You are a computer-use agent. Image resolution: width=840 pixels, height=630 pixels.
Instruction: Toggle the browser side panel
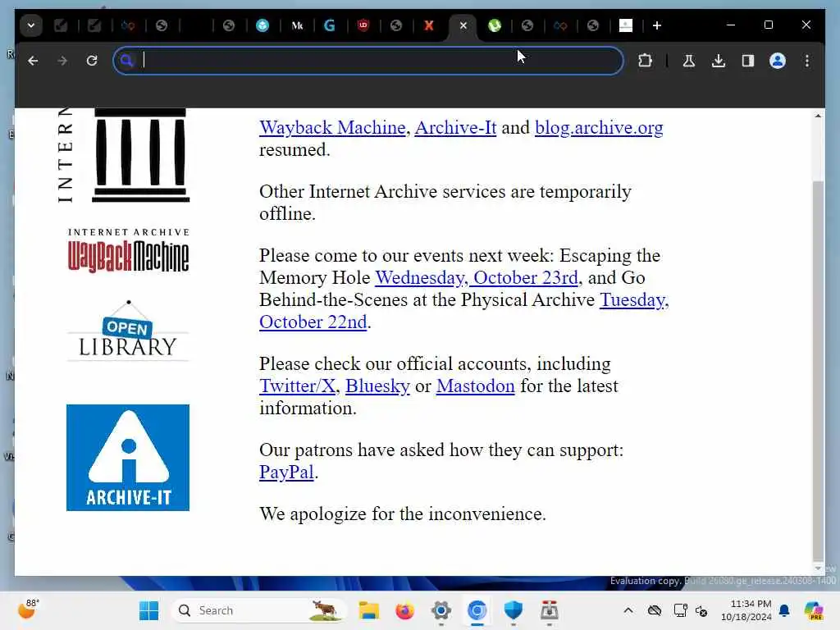coord(748,61)
